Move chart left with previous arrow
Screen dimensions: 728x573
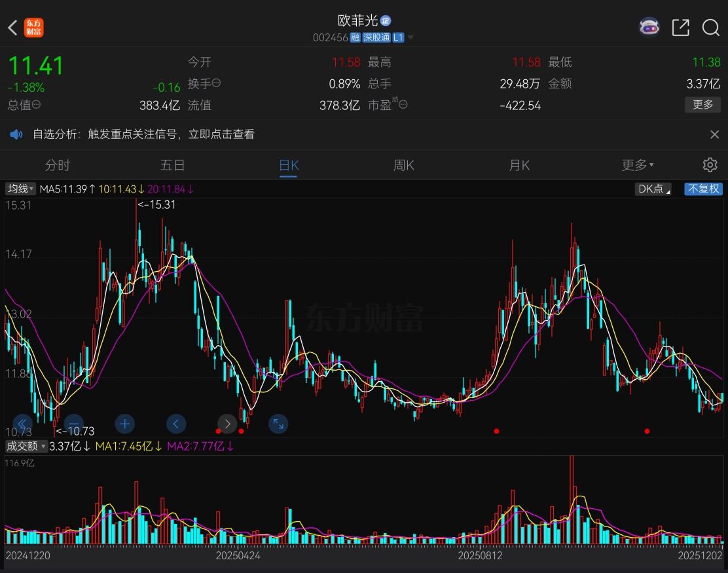pyautogui.click(x=176, y=424)
